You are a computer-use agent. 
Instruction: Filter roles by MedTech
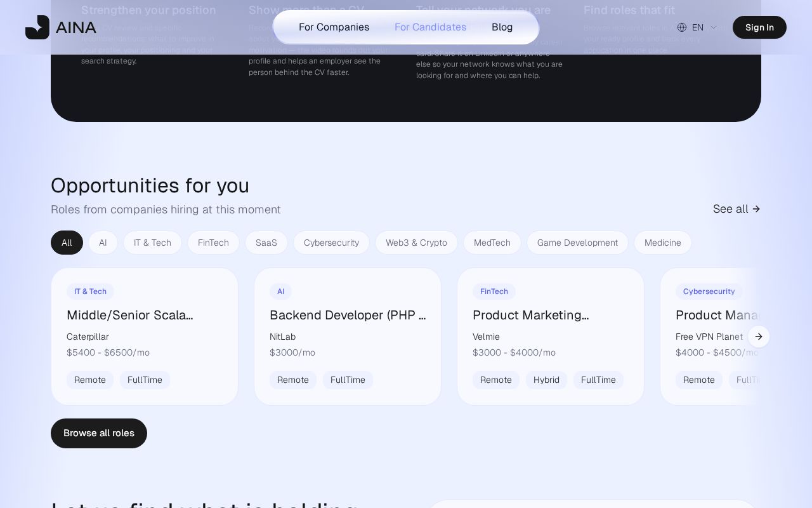(x=492, y=243)
